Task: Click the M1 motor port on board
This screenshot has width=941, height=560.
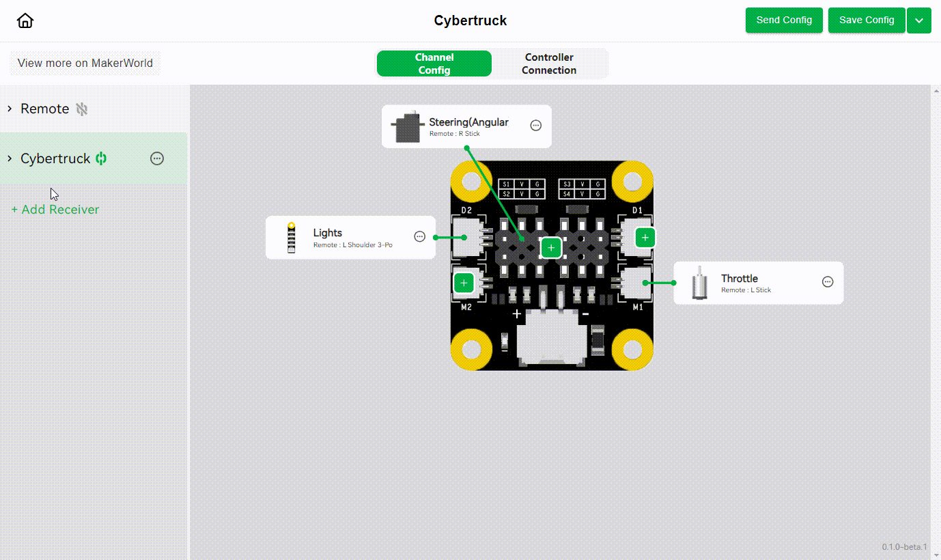Action: click(x=636, y=283)
